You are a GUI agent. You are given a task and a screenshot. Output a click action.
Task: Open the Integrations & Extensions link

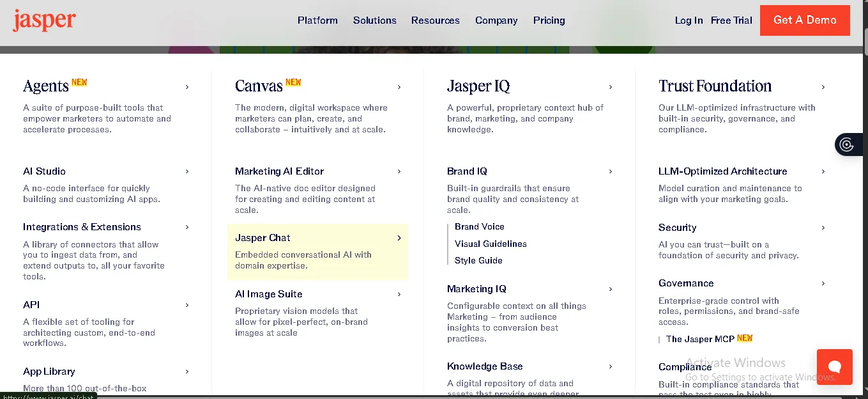(x=82, y=227)
